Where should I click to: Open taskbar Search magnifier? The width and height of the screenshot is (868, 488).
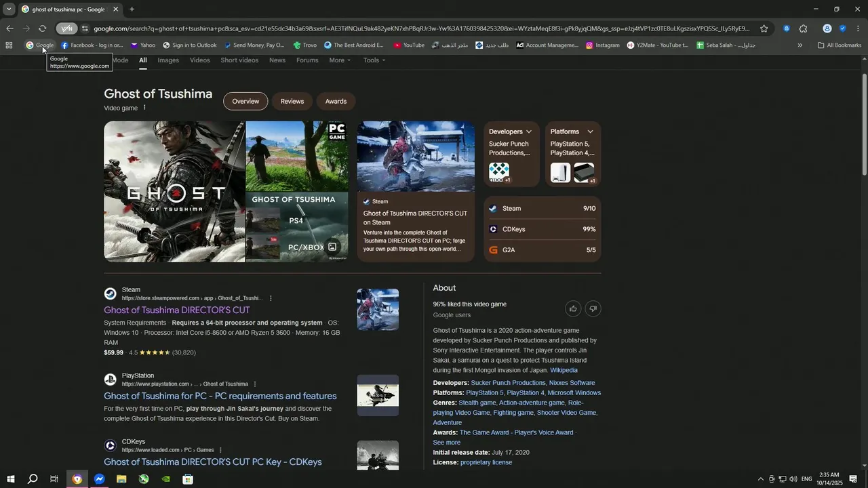pyautogui.click(x=32, y=479)
